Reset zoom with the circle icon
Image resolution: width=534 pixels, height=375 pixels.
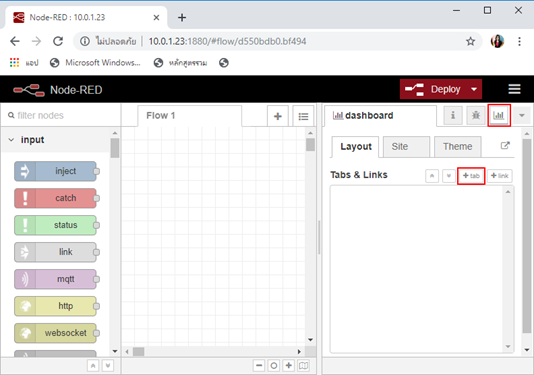tap(273, 366)
